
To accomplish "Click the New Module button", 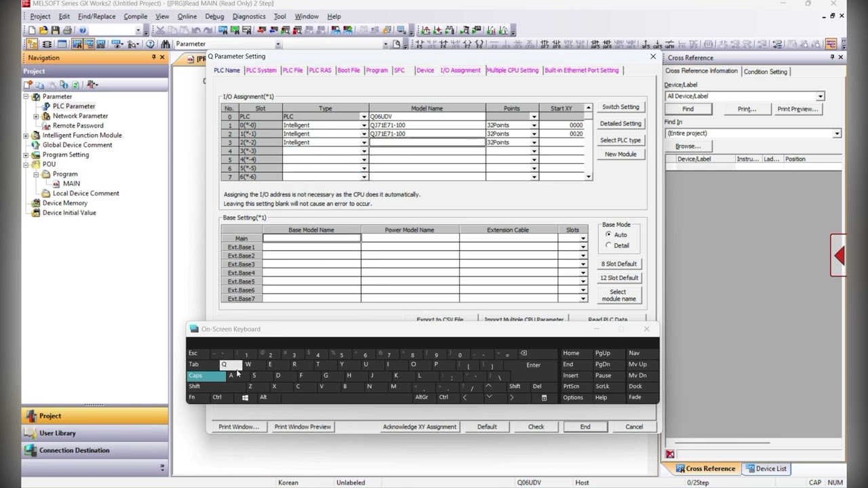I will (620, 155).
